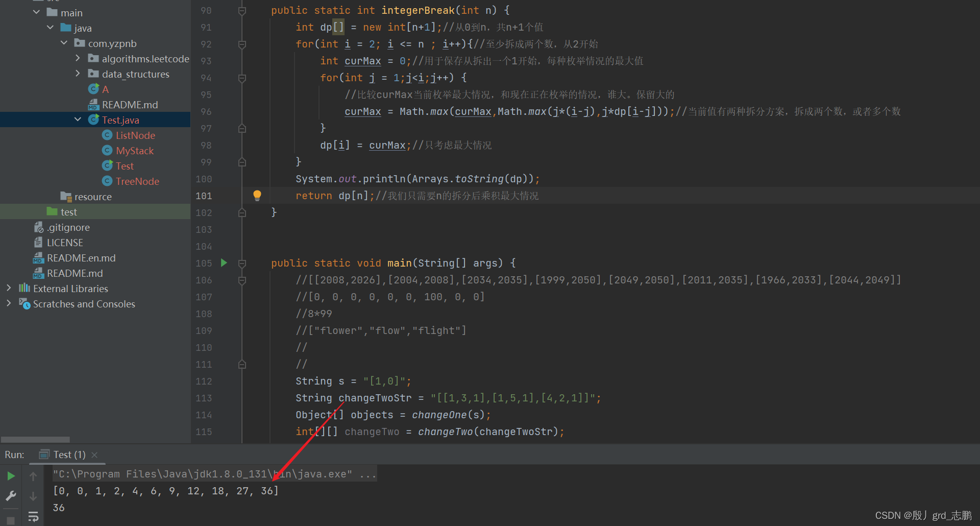Open the Test class entry

(x=125, y=166)
